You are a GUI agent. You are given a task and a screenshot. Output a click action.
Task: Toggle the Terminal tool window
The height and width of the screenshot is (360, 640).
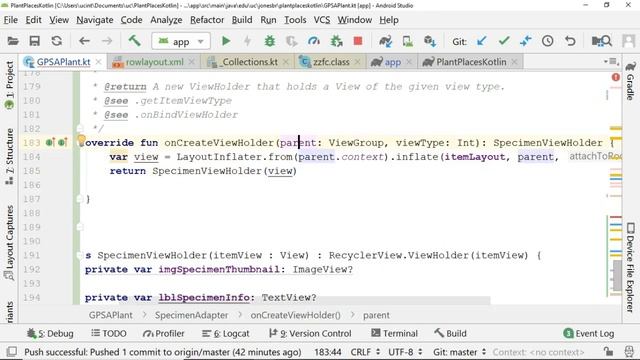click(394, 333)
